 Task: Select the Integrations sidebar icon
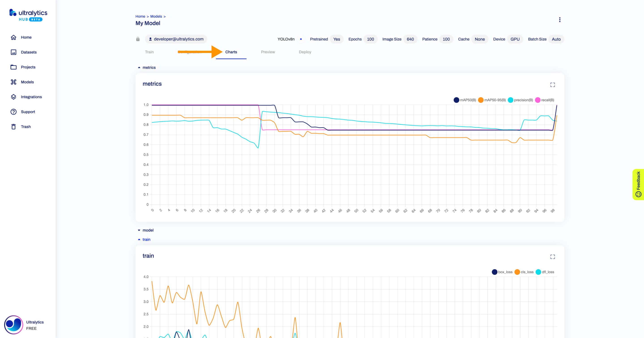[13, 97]
